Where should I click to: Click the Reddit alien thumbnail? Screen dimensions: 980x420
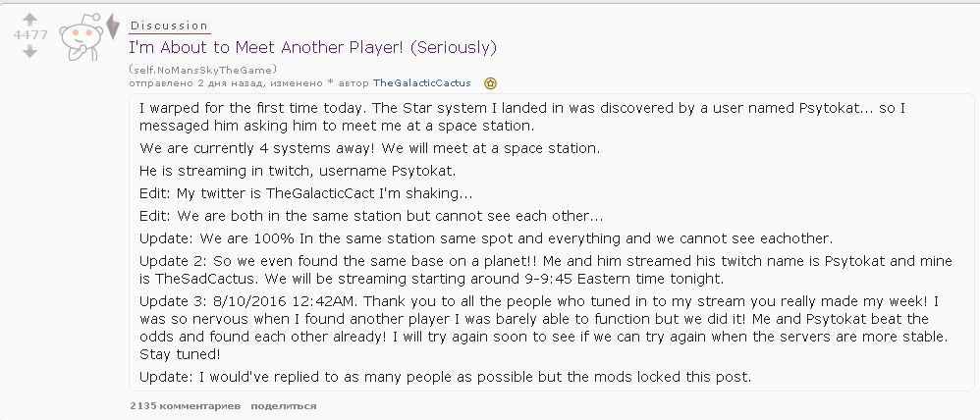click(79, 37)
